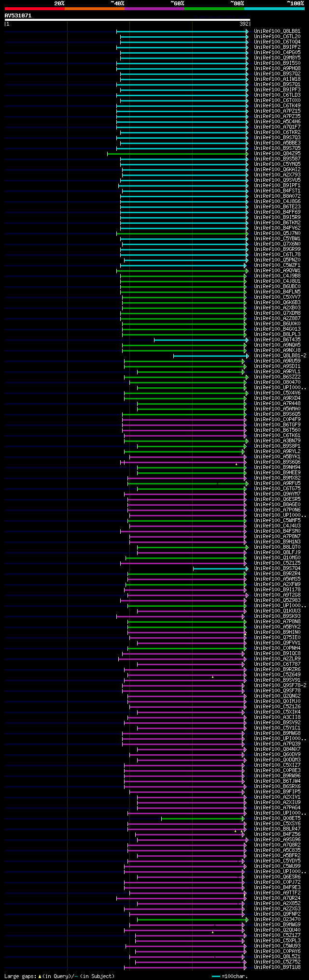Open the UniRef100_A9PHQ8 hit link
Screen dimensions: 309x980
click(x=277, y=69)
